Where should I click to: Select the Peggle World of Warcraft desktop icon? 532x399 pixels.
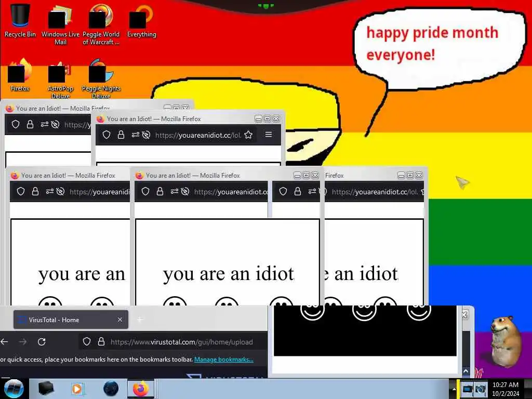(101, 24)
